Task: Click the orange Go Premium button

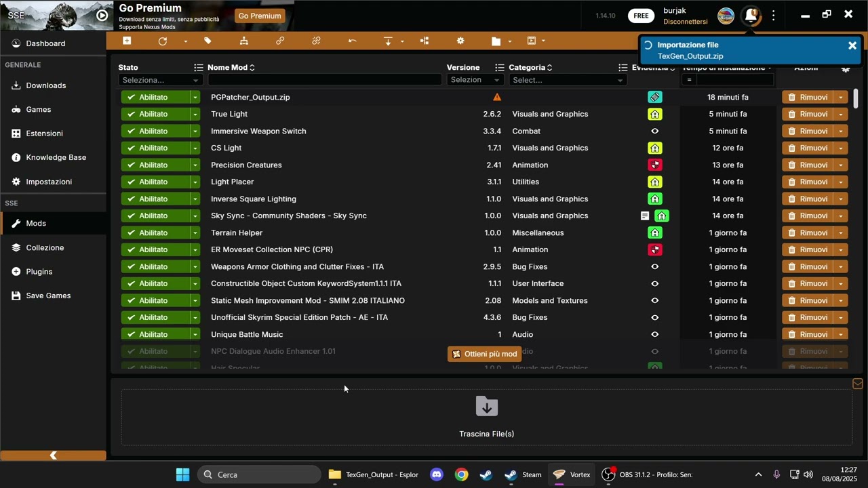Action: (x=260, y=16)
